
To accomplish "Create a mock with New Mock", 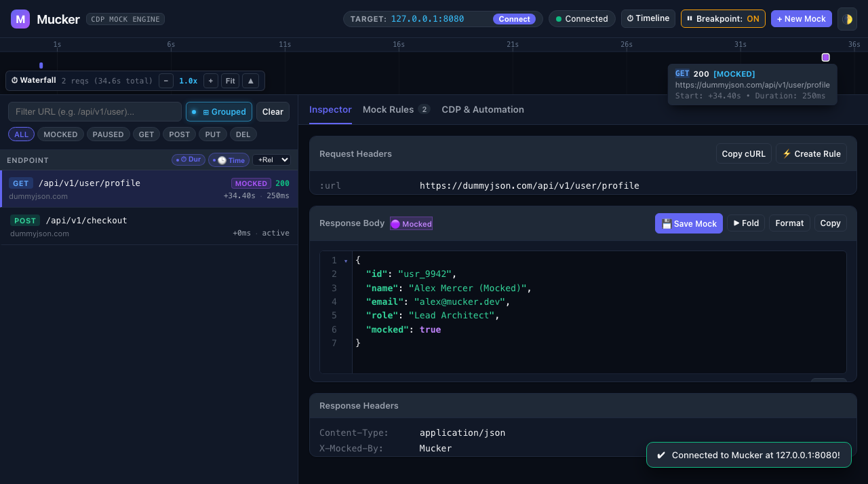I will pos(801,19).
